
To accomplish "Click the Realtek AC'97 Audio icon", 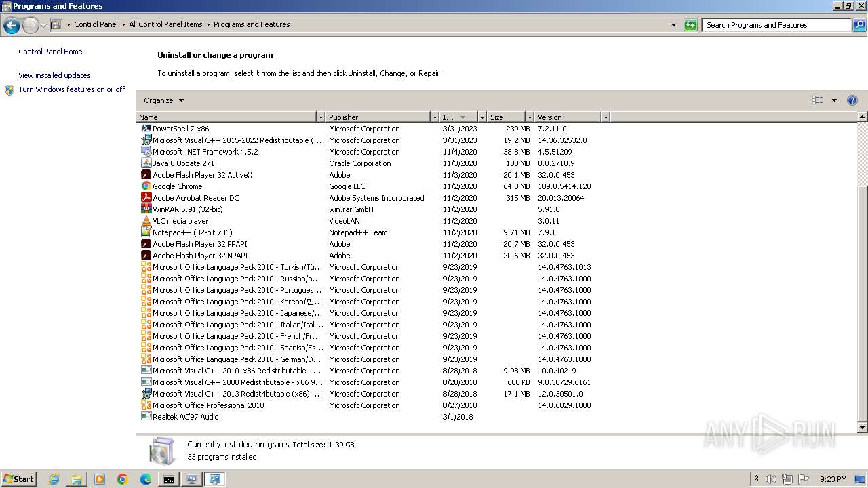I will tap(146, 417).
